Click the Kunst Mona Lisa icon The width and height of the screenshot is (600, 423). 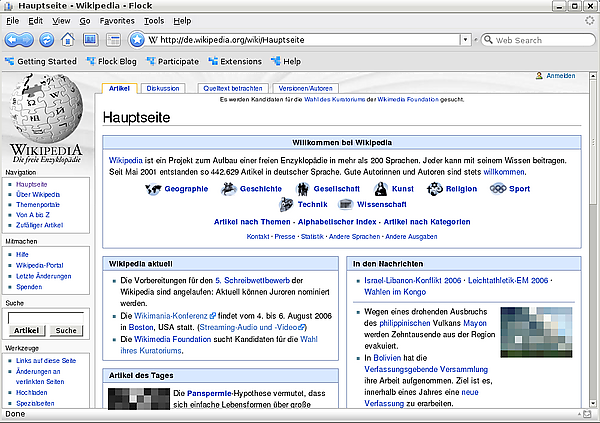tap(381, 189)
